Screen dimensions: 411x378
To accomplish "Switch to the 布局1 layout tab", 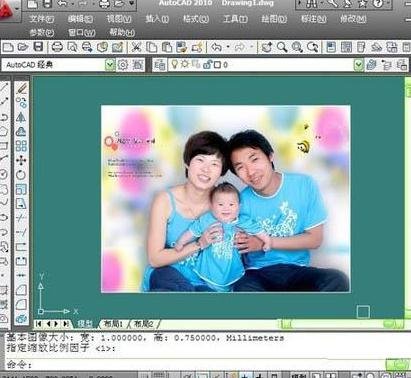I will point(114,324).
